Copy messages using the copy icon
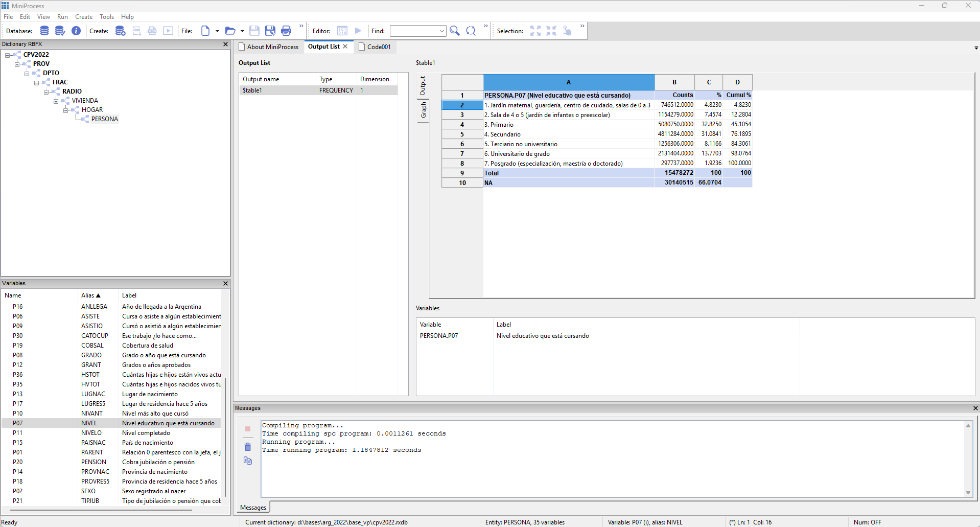The width and height of the screenshot is (980, 527). (x=248, y=461)
